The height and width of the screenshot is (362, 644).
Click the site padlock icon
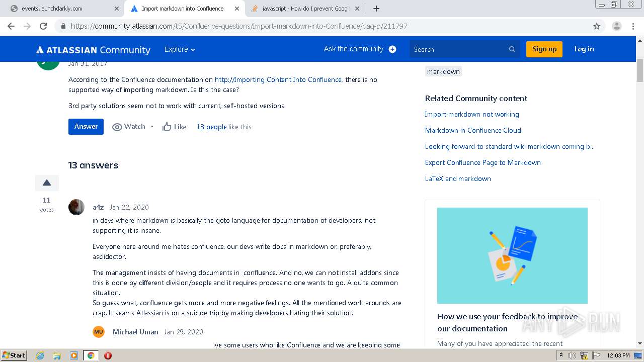[63, 26]
